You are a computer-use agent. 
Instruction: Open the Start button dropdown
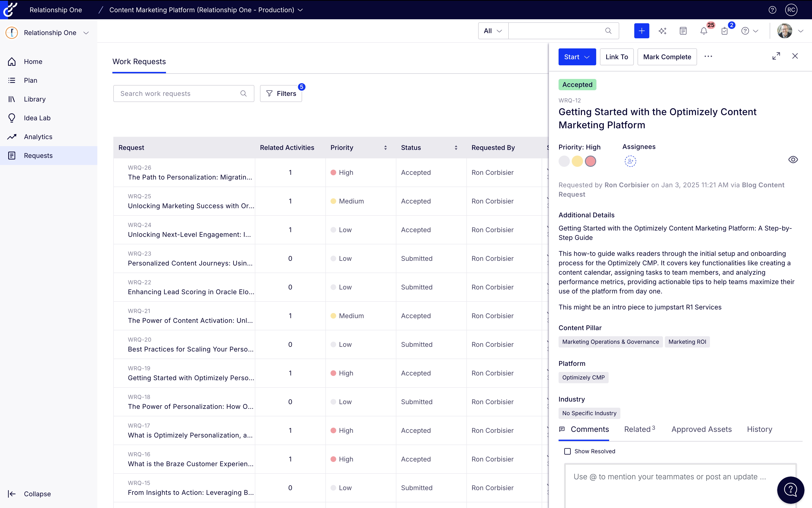pyautogui.click(x=587, y=57)
